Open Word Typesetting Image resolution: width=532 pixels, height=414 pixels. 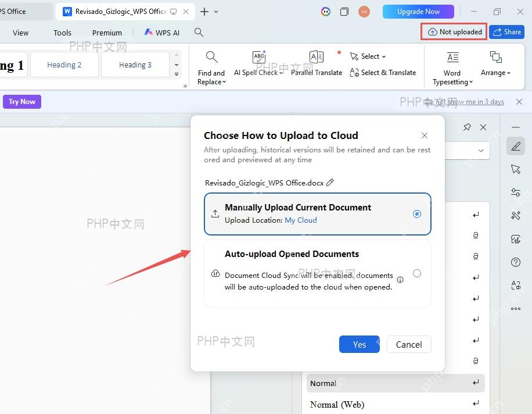coord(452,68)
